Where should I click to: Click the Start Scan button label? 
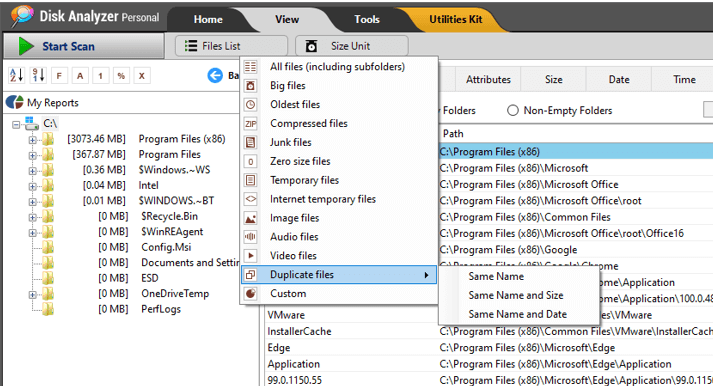[68, 46]
